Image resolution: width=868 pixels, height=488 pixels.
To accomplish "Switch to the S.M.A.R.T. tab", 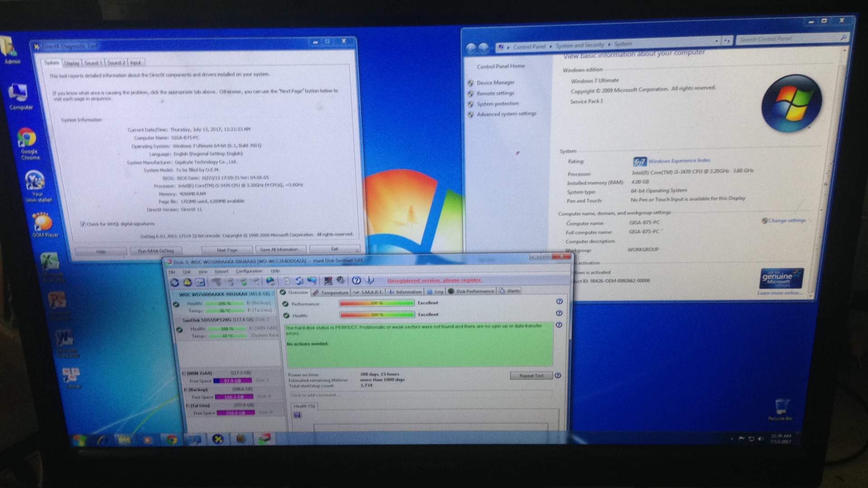I will pos(368,292).
